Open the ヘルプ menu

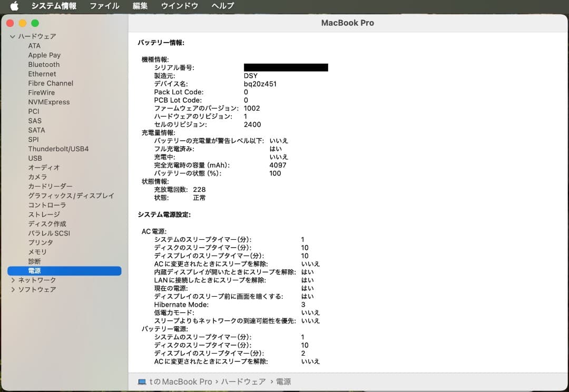(x=222, y=6)
